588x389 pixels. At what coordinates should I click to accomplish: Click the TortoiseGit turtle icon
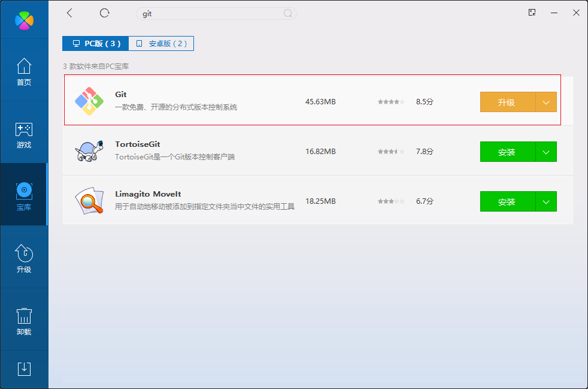pyautogui.click(x=89, y=151)
